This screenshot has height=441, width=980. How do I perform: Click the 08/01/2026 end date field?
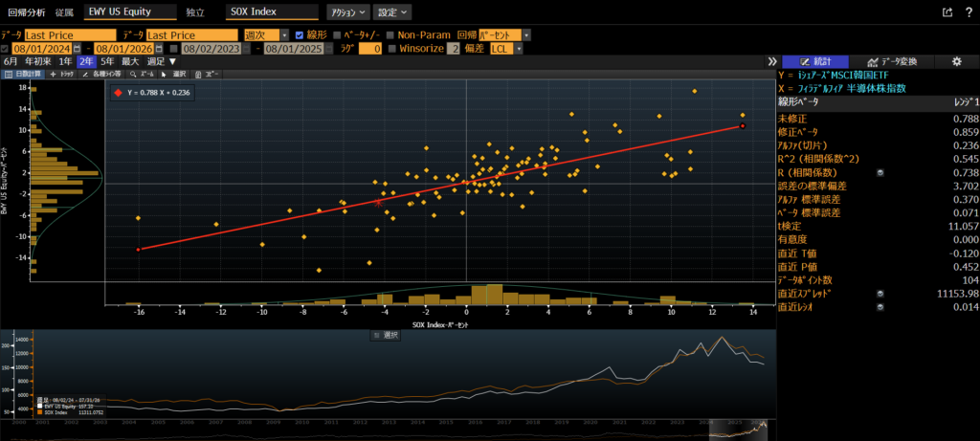click(x=123, y=48)
